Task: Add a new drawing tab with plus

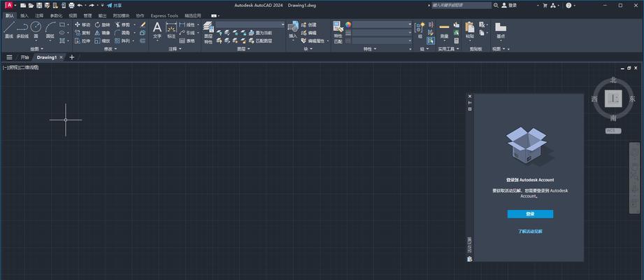Action: [72, 57]
